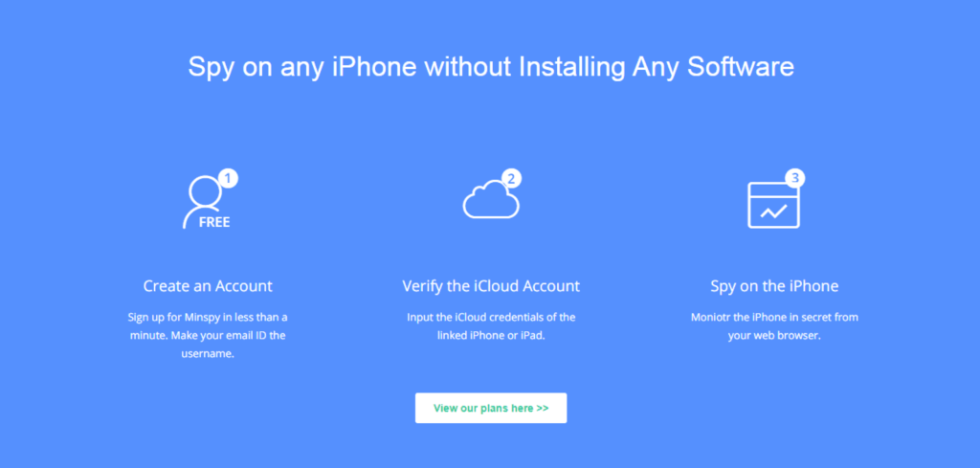
Task: Click the 'linked iPhone or iPad' line
Action: pyautogui.click(x=491, y=336)
